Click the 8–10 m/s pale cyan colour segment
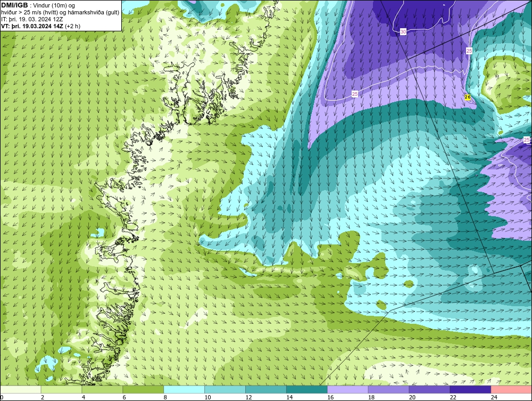Screen dimensions: 532x401 [184, 389]
